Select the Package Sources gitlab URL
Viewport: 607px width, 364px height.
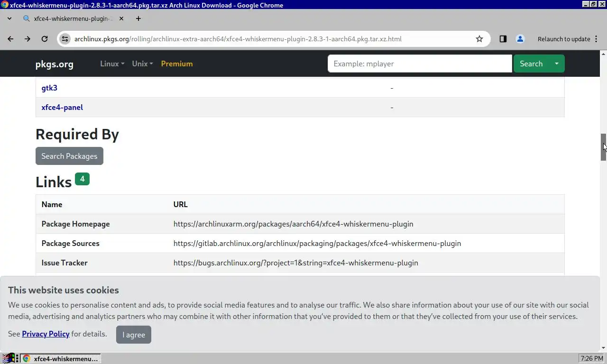point(317,243)
